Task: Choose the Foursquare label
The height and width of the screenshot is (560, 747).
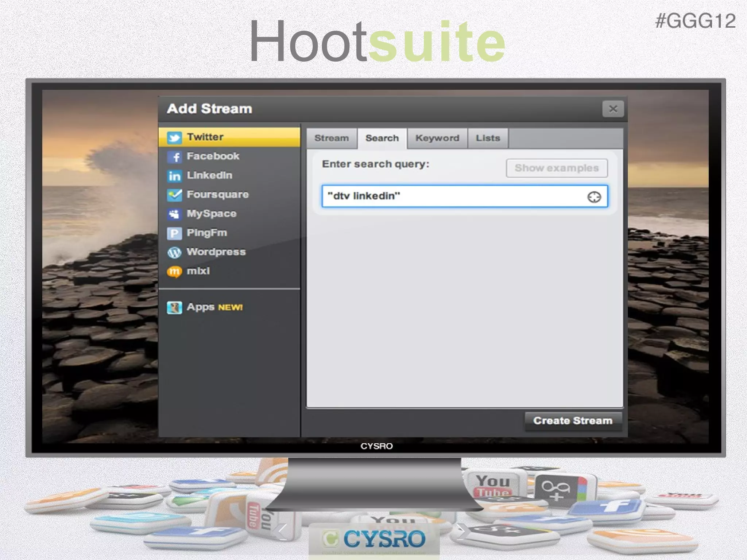Action: pos(218,195)
